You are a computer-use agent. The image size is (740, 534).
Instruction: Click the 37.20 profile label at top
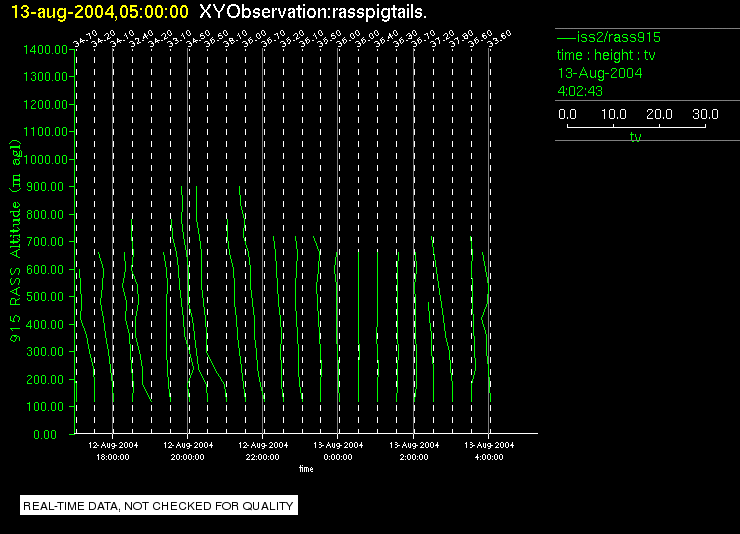pyautogui.click(x=443, y=39)
